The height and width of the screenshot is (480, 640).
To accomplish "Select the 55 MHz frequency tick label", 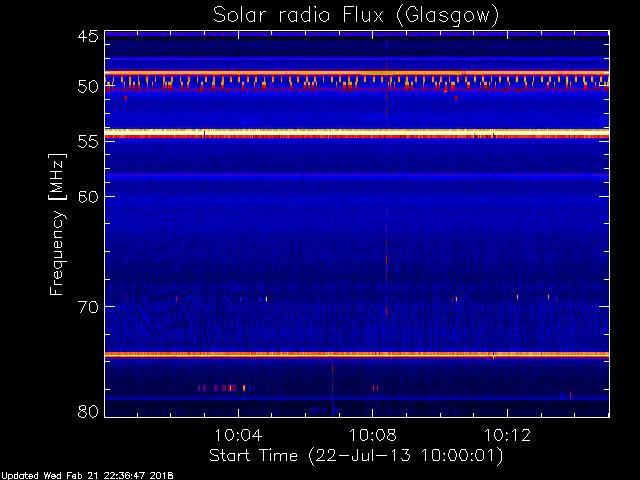I will point(87,142).
